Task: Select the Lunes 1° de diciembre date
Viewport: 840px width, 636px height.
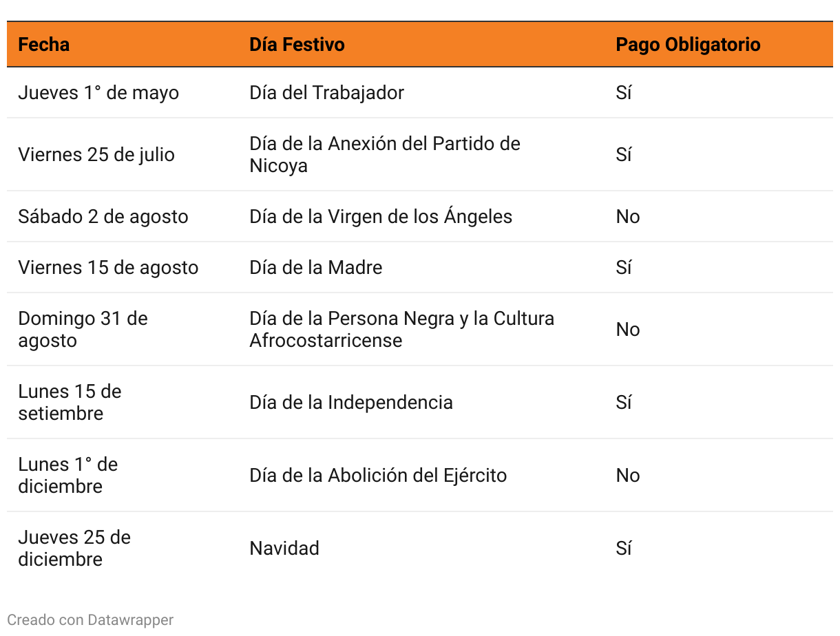Action: 67,476
